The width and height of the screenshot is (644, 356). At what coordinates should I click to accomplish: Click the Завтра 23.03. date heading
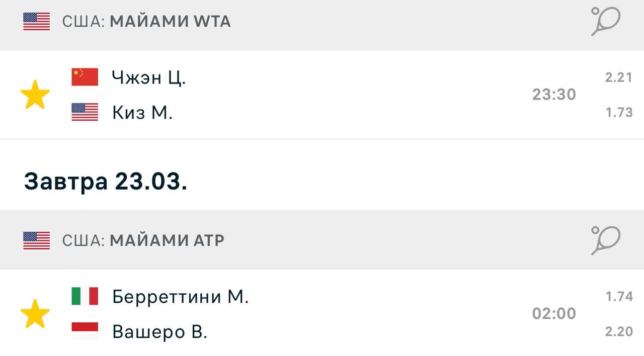tap(106, 182)
